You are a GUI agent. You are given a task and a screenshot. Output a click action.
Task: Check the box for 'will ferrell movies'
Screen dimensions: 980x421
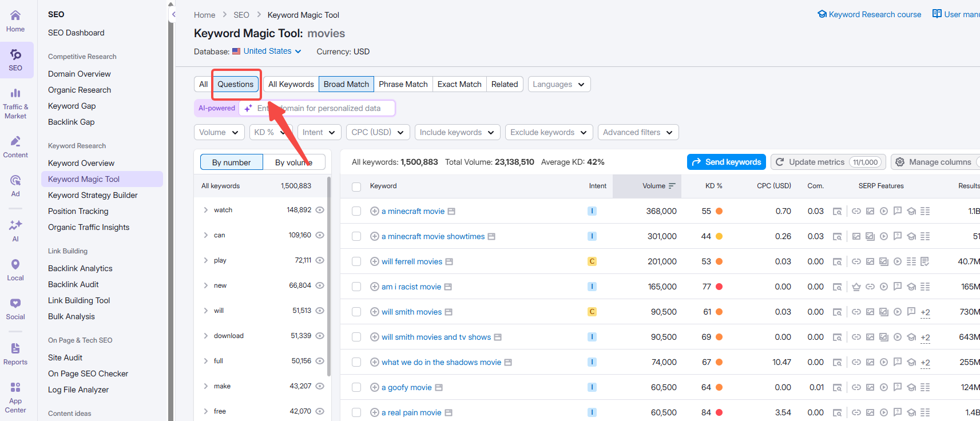coord(356,261)
